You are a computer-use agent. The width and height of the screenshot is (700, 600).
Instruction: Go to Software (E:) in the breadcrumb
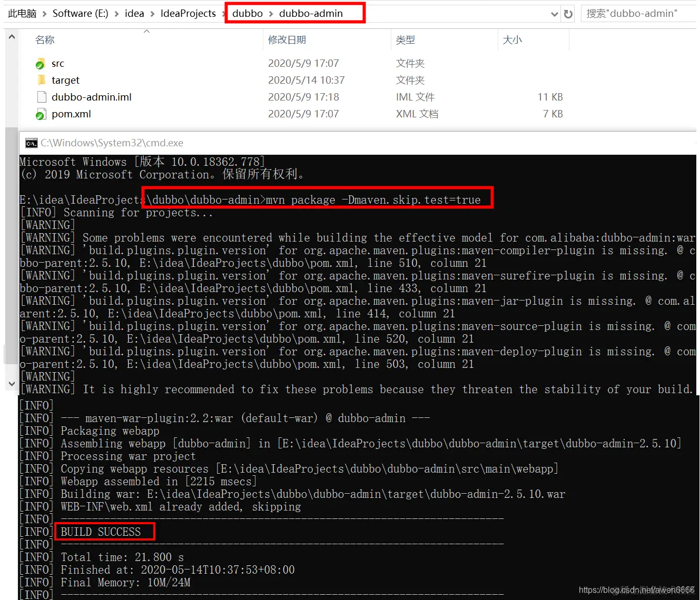coord(80,14)
